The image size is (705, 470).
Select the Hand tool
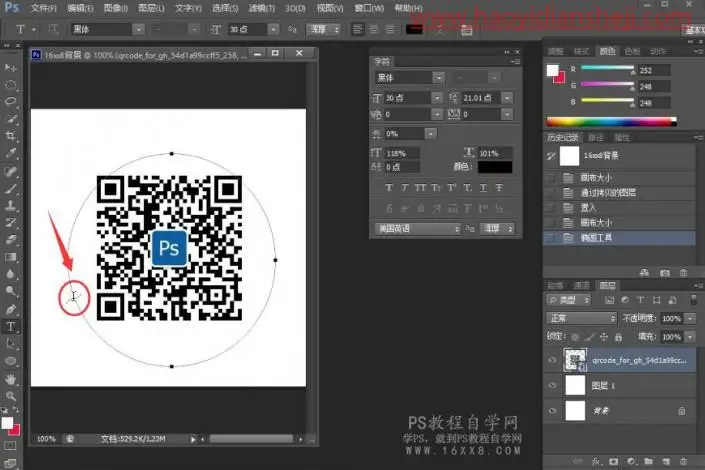[10, 379]
